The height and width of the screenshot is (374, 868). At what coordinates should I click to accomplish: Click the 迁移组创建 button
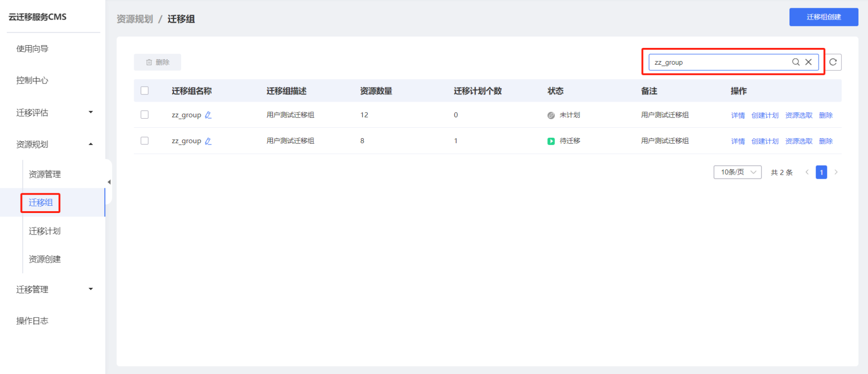[824, 17]
